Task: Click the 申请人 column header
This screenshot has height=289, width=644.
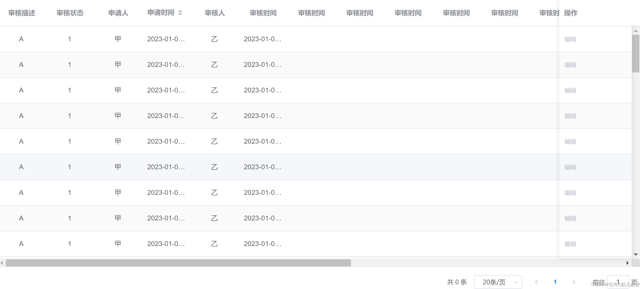Action: [118, 13]
